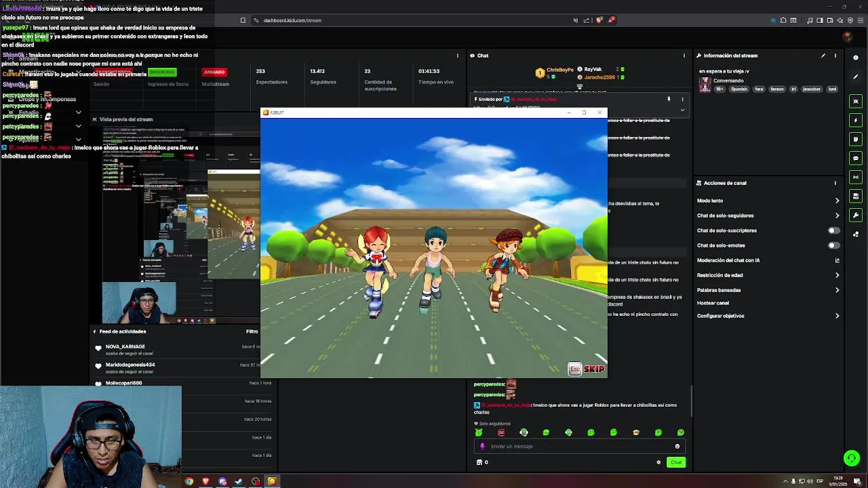Open the Filtro option in activity feed
Viewport: 868px width, 488px height.
[x=252, y=331]
